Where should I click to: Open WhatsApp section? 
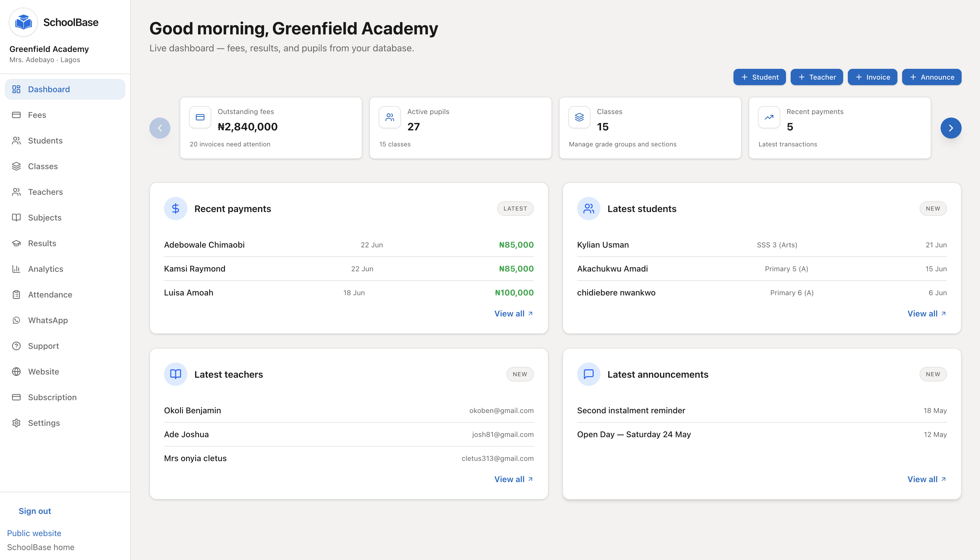pos(65,320)
